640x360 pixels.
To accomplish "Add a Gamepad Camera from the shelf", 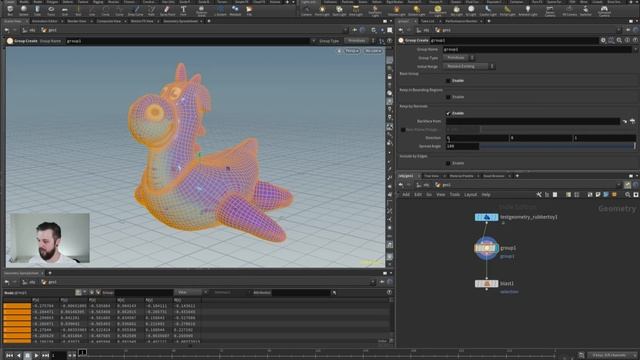I will [604, 11].
